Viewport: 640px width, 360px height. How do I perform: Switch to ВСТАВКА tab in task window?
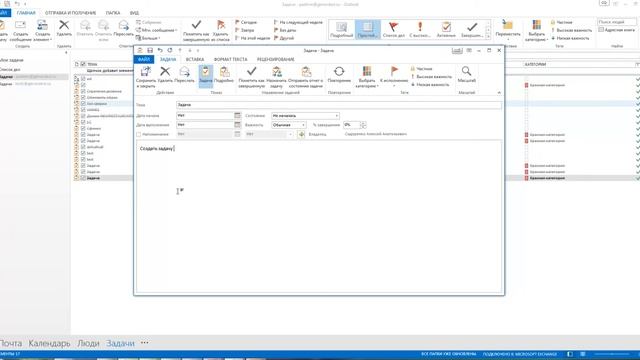click(x=195, y=59)
